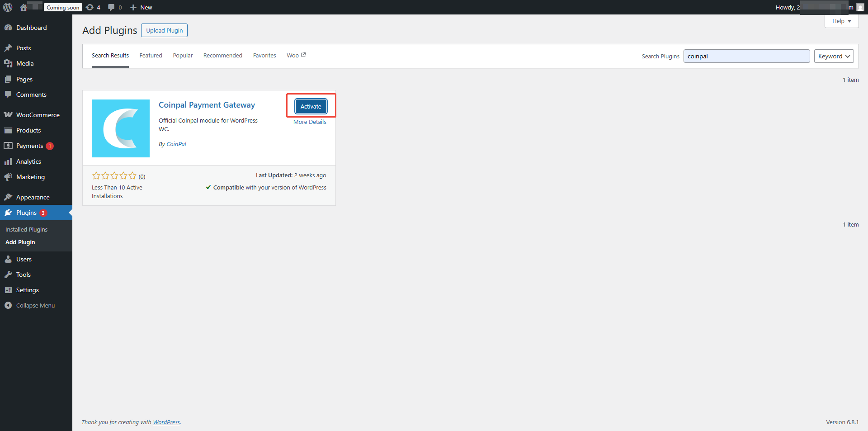The image size is (868, 431).
Task: Open the Woo external tab
Action: [296, 56]
